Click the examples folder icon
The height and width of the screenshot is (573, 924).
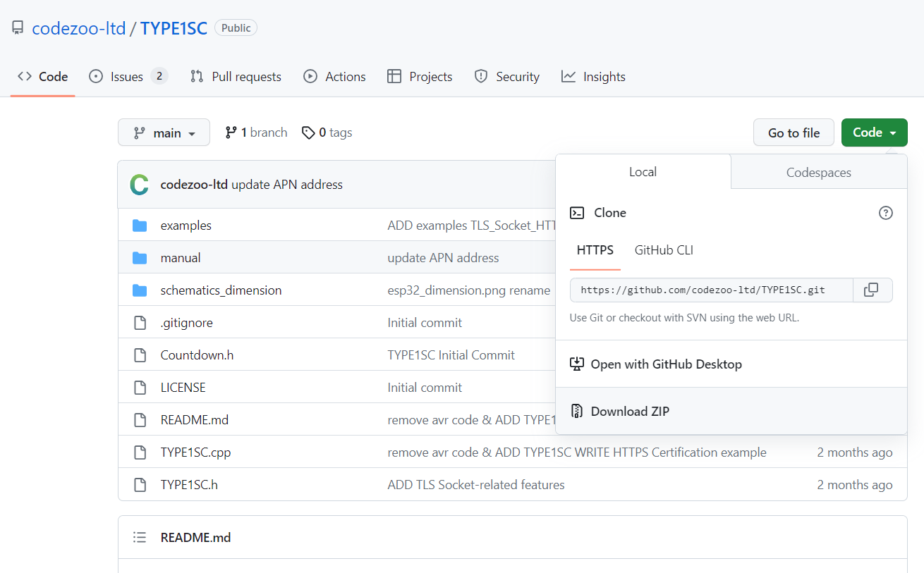[140, 226]
